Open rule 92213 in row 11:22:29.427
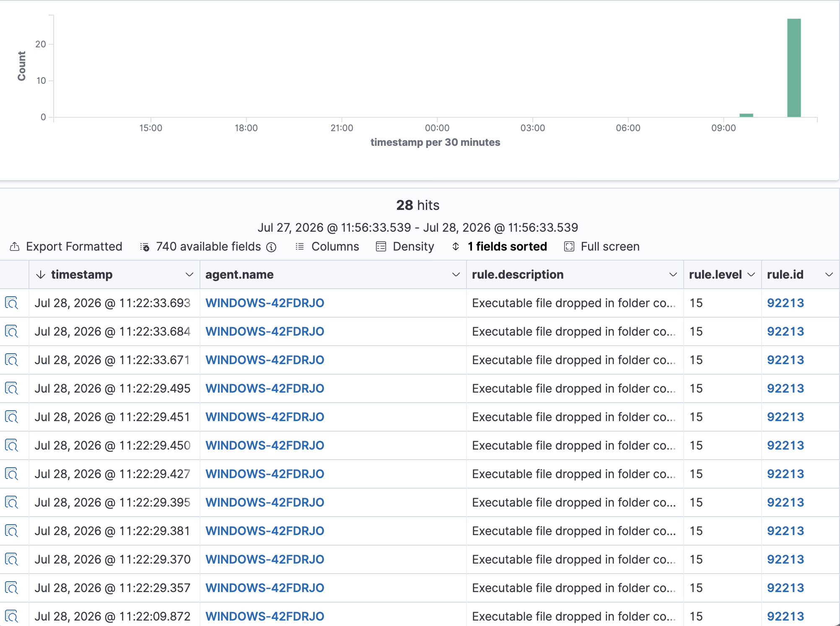Image resolution: width=840 pixels, height=626 pixels. [x=786, y=474]
